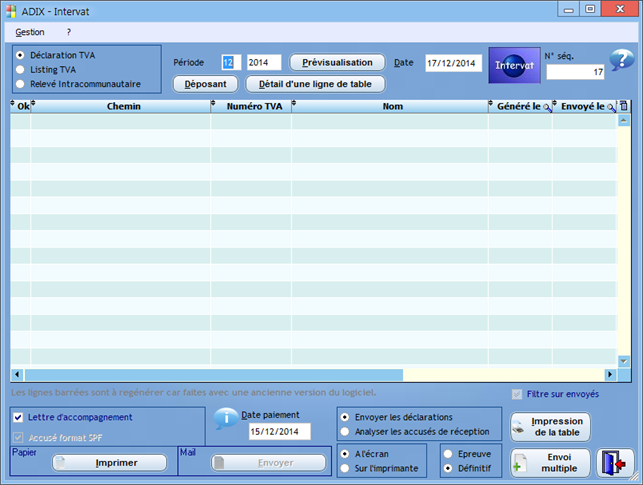
Task: Select Déclaration TVA option
Action: point(20,55)
